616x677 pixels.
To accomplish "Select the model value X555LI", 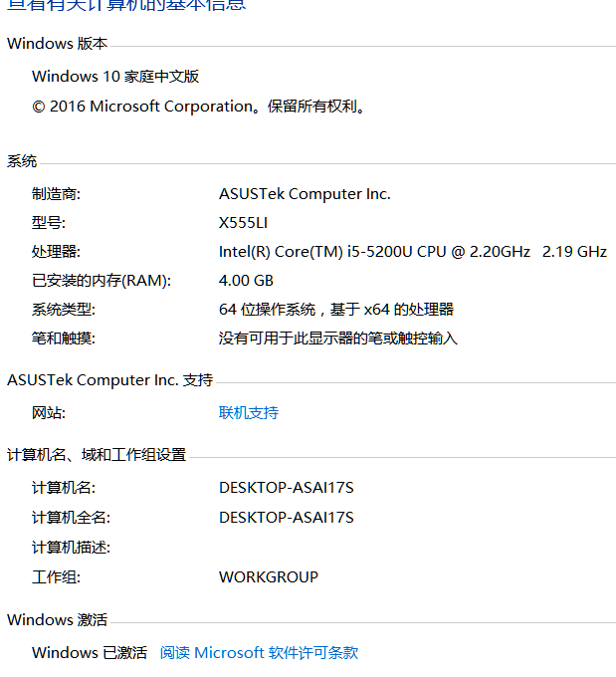I will (244, 223).
